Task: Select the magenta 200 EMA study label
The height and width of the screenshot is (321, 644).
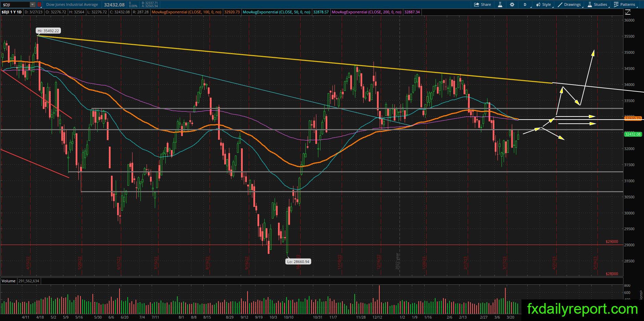Action: tap(367, 12)
